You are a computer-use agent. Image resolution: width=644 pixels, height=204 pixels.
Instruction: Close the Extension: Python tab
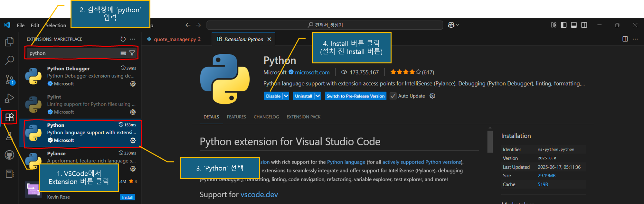tap(269, 39)
